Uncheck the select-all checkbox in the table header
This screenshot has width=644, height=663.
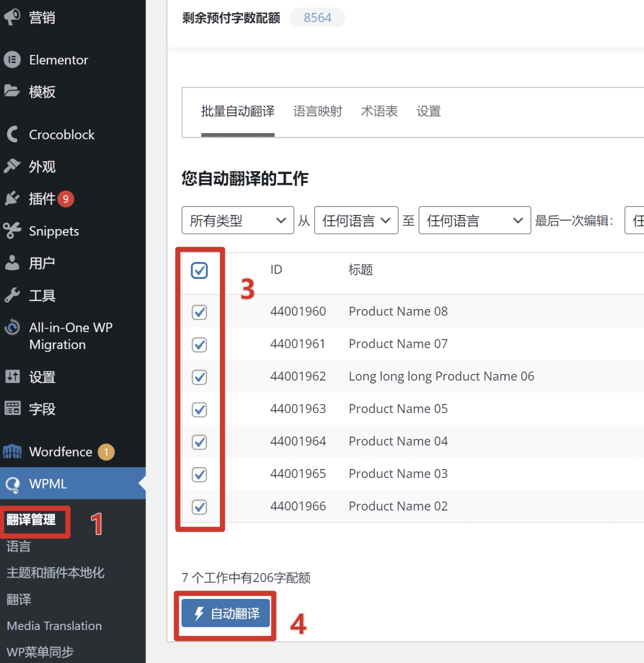click(199, 270)
